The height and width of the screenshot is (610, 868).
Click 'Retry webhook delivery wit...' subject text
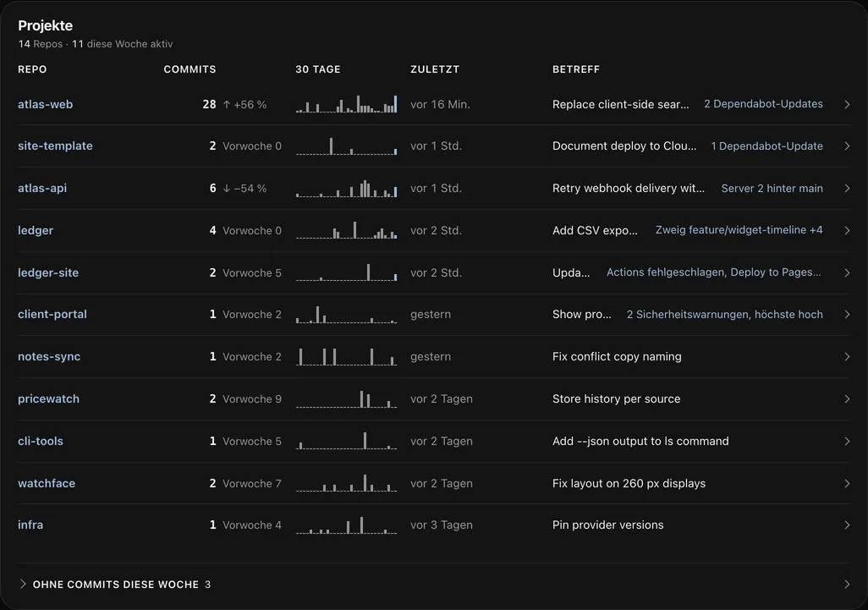tap(629, 188)
